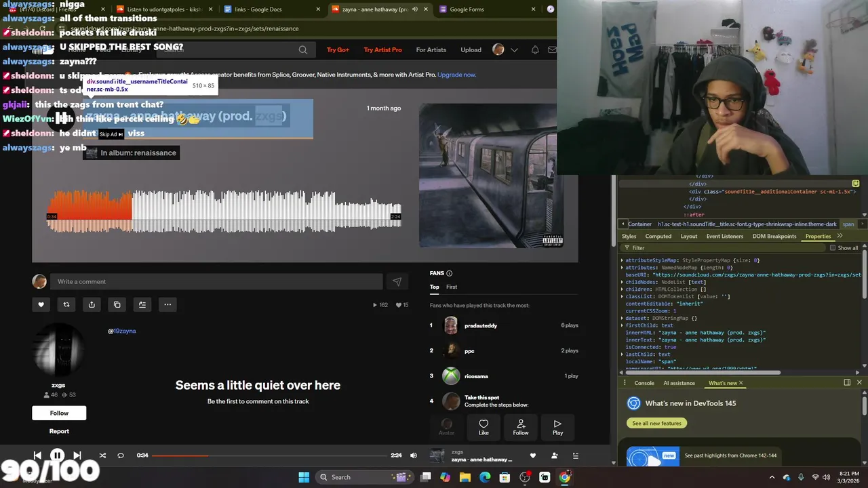Click See all new features button

point(656,423)
